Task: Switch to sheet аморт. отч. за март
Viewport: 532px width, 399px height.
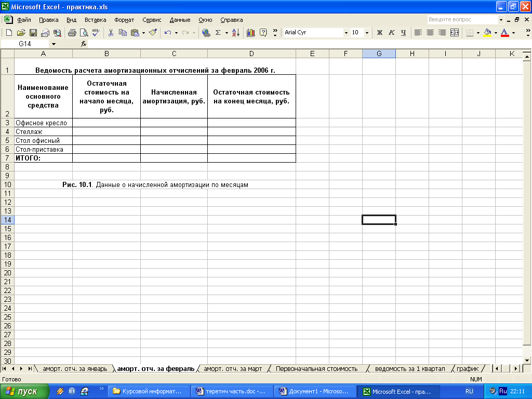Action: click(x=233, y=369)
